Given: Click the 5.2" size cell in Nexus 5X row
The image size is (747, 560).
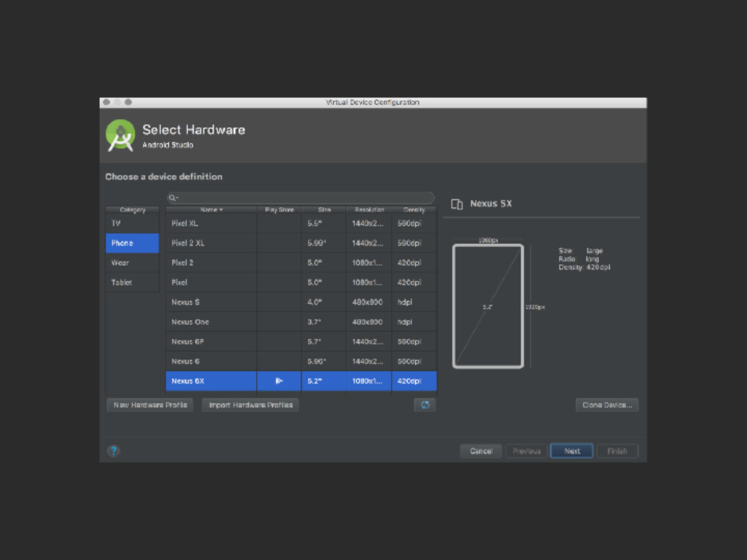Looking at the screenshot, I should pyautogui.click(x=324, y=381).
